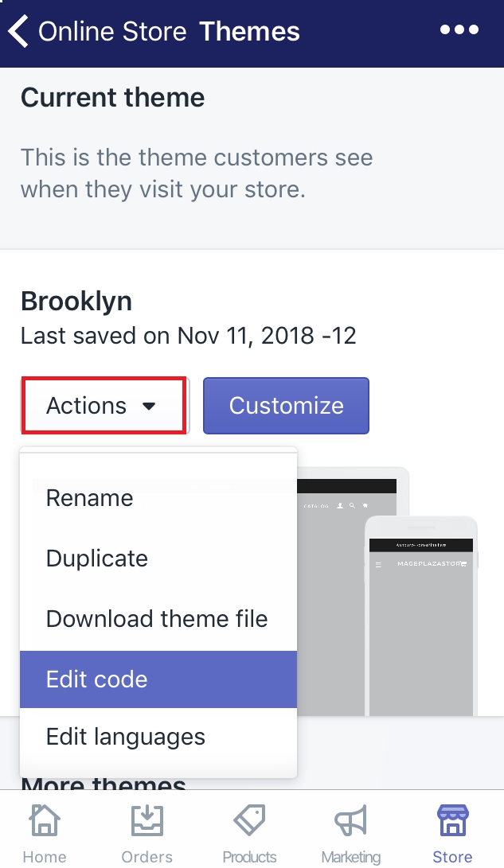Tap the back arrow chevron icon
This screenshot has height=868, width=504.
(18, 31)
